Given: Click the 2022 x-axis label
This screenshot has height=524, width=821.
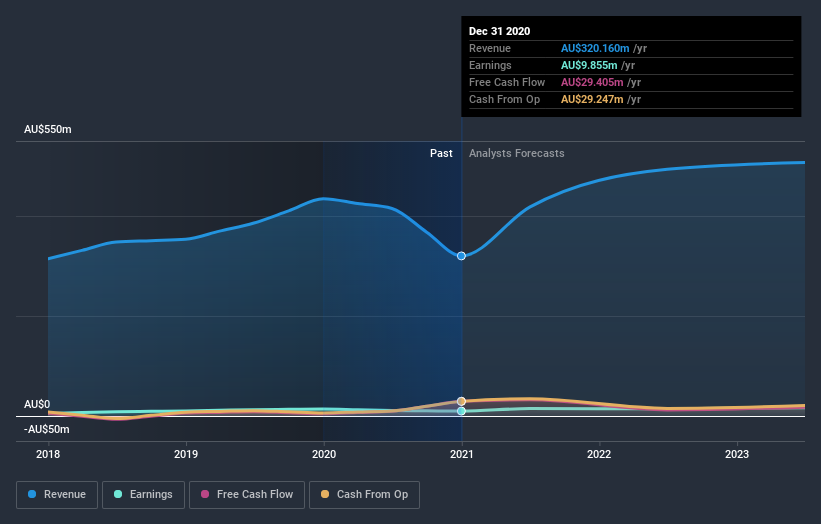Looking at the screenshot, I should (599, 454).
